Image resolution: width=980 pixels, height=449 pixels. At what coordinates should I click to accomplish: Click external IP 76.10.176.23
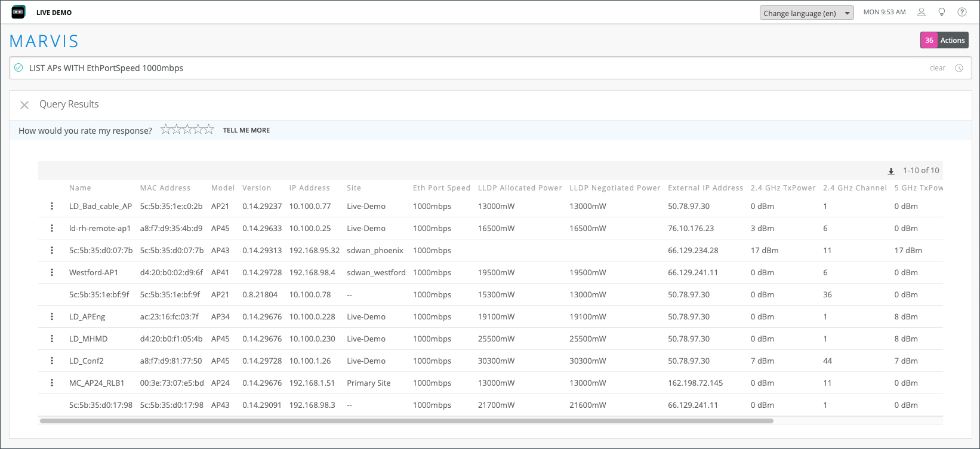(691, 228)
